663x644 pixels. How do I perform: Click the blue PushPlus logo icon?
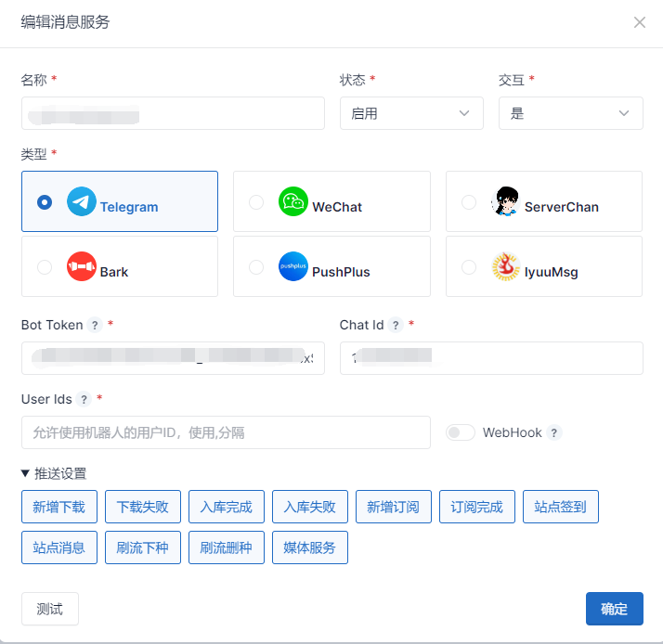[x=293, y=267]
